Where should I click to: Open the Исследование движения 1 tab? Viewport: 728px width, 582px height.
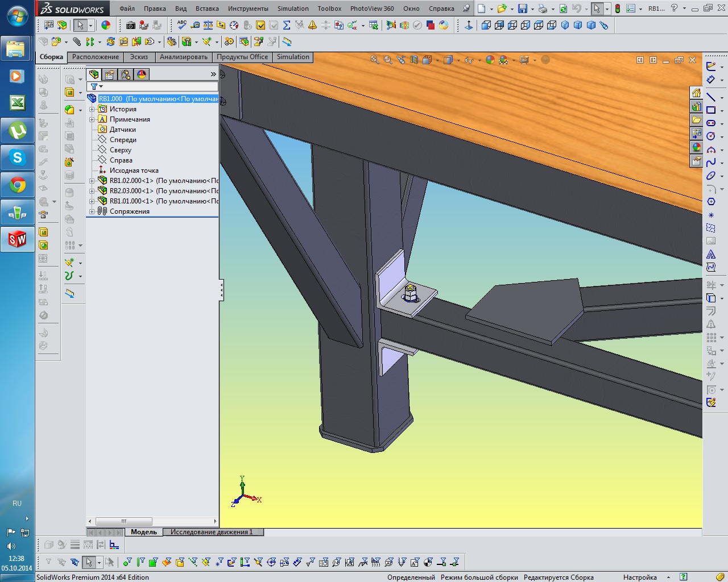(211, 532)
